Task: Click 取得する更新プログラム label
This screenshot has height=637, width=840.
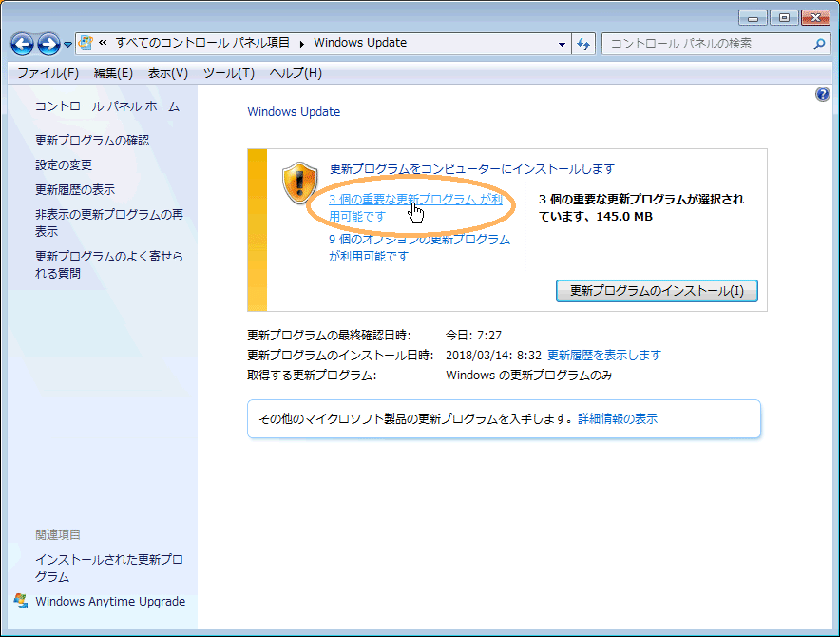Action: [x=312, y=376]
